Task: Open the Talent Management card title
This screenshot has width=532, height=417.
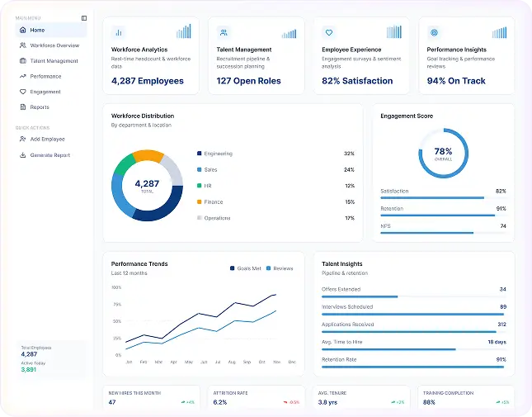Action: tap(244, 50)
